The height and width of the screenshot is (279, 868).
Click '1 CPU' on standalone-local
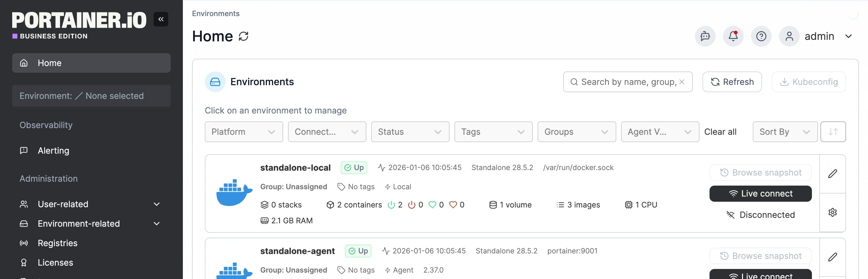point(641,205)
